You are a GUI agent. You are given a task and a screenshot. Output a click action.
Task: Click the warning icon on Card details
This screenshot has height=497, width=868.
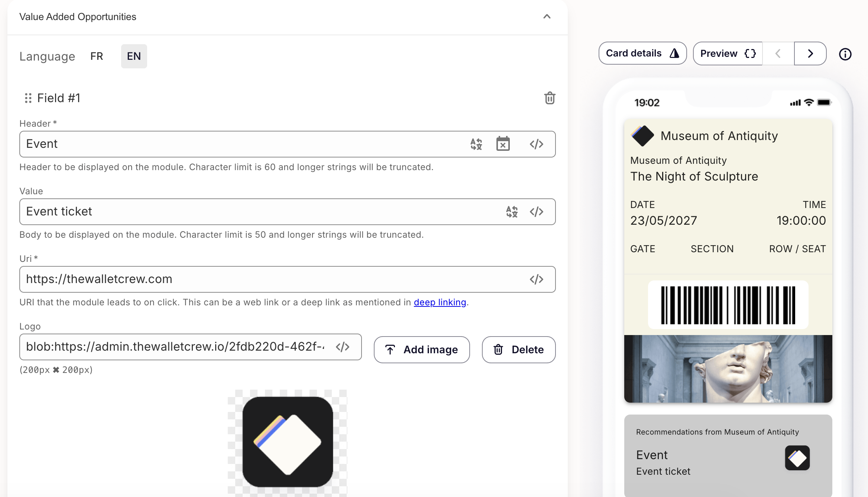tap(674, 53)
